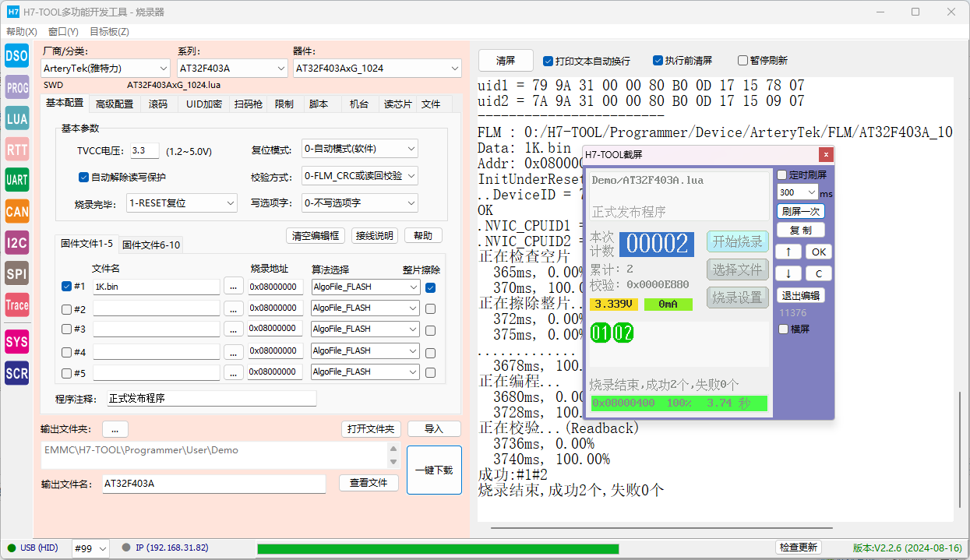970x560 pixels.
Task: Switch to the 固件文件6-10 tab
Action: coord(151,245)
